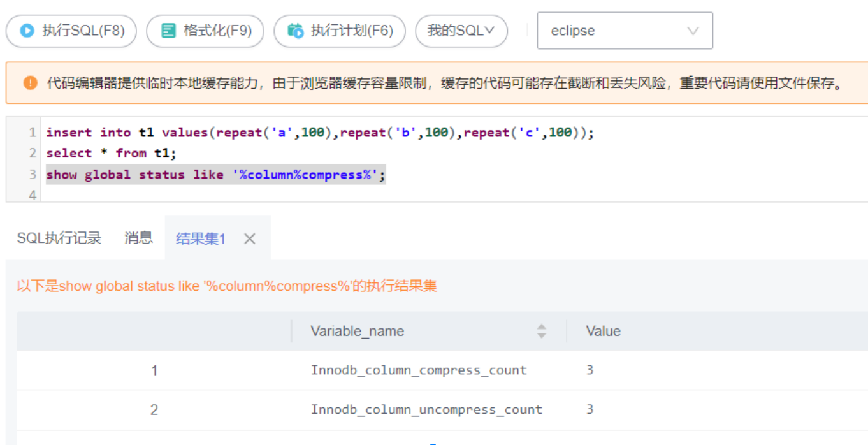Image resolution: width=868 pixels, height=445 pixels.
Task: Place cursor on the select line 2
Action: [x=111, y=153]
